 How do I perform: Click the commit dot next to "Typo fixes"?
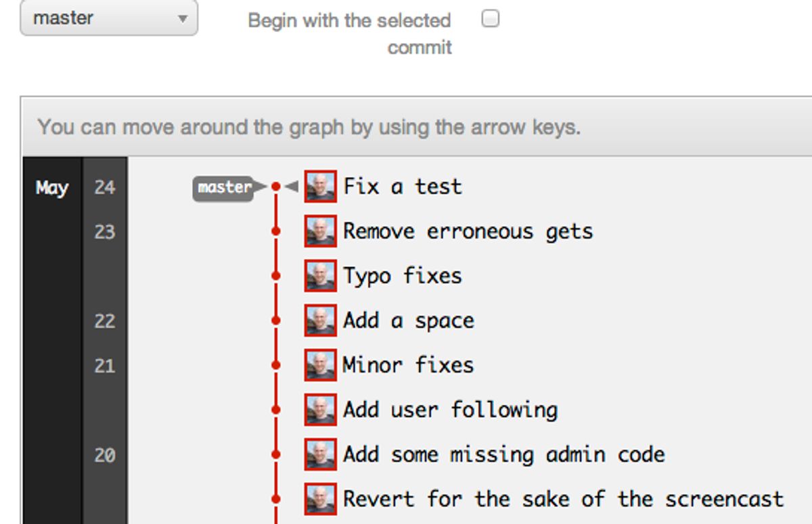tap(276, 275)
